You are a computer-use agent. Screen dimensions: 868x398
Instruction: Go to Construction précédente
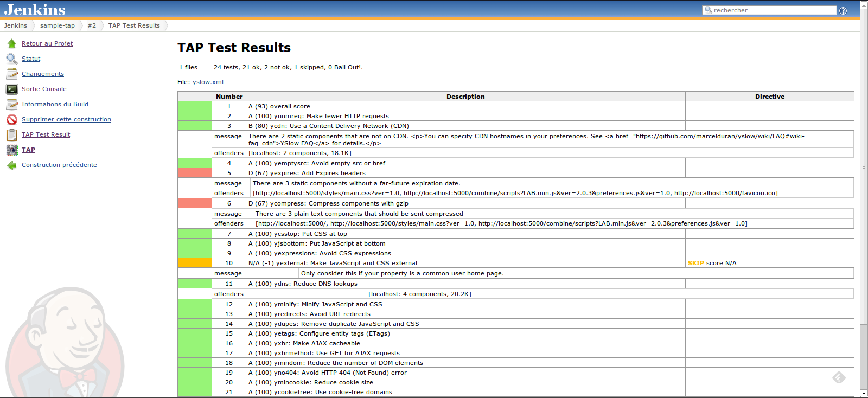[59, 165]
